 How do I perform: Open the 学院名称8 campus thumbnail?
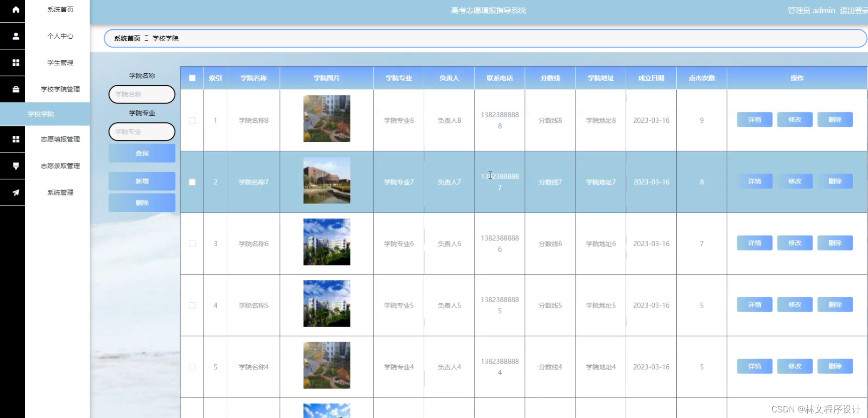tap(327, 118)
